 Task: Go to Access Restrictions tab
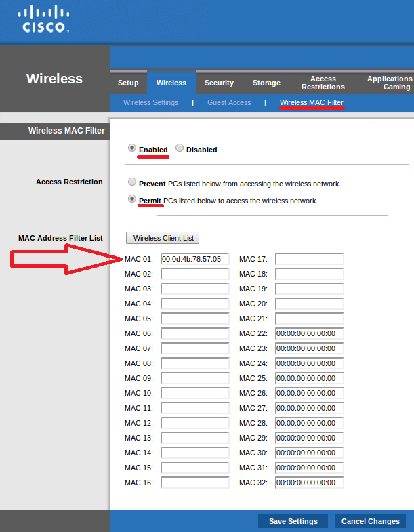coord(323,83)
